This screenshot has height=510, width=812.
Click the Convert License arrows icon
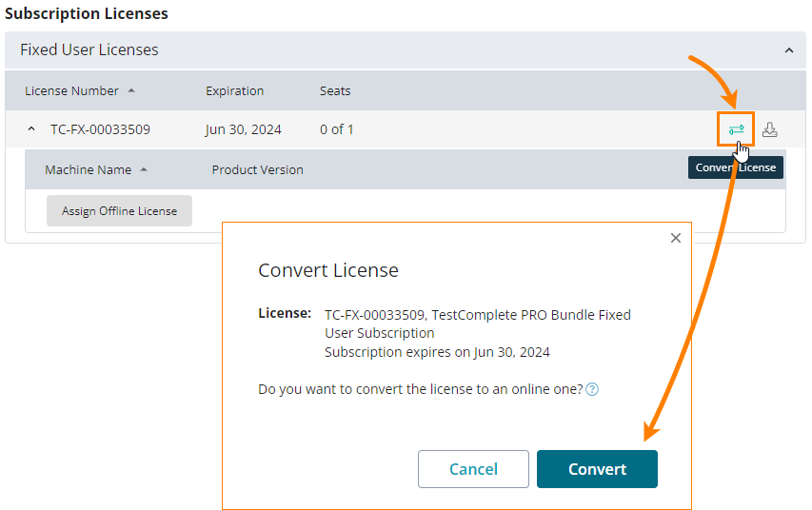[x=736, y=129]
